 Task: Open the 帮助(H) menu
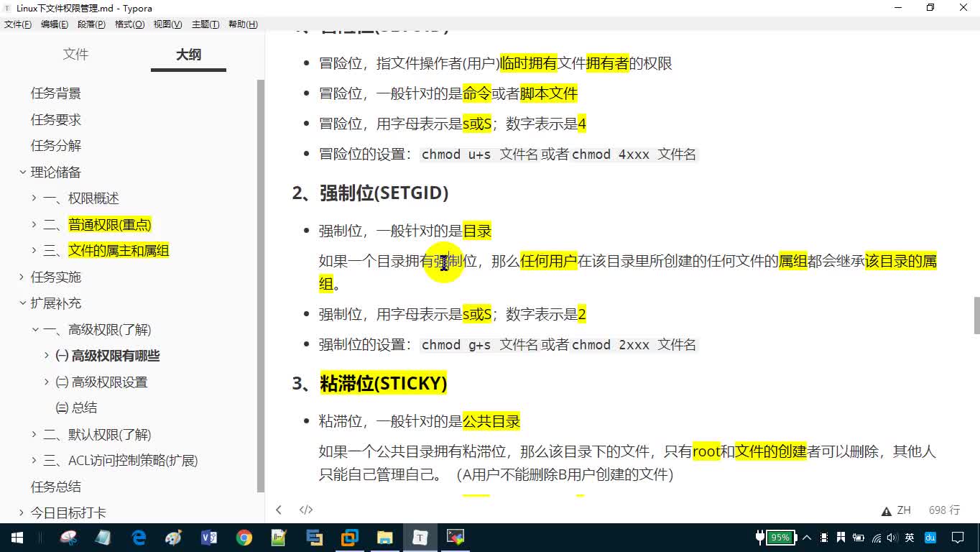[243, 24]
